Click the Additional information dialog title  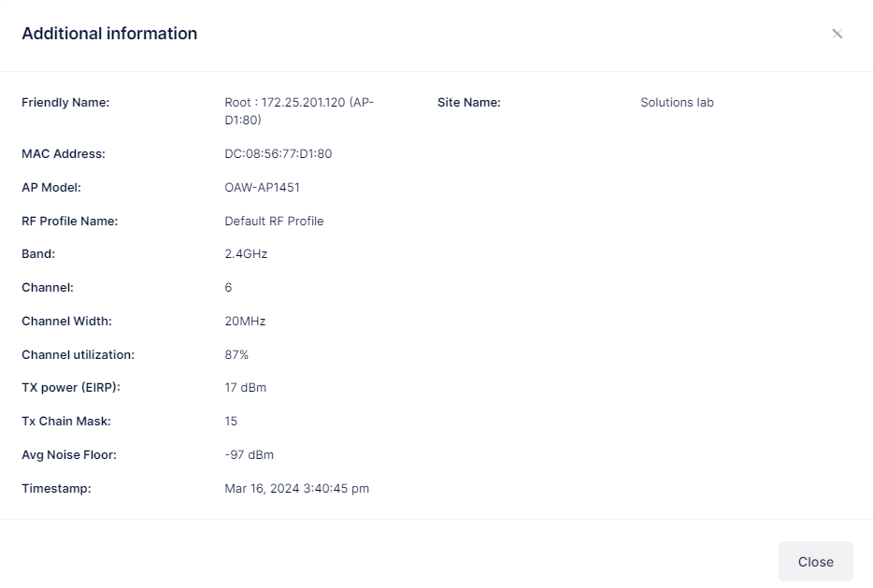tap(109, 34)
